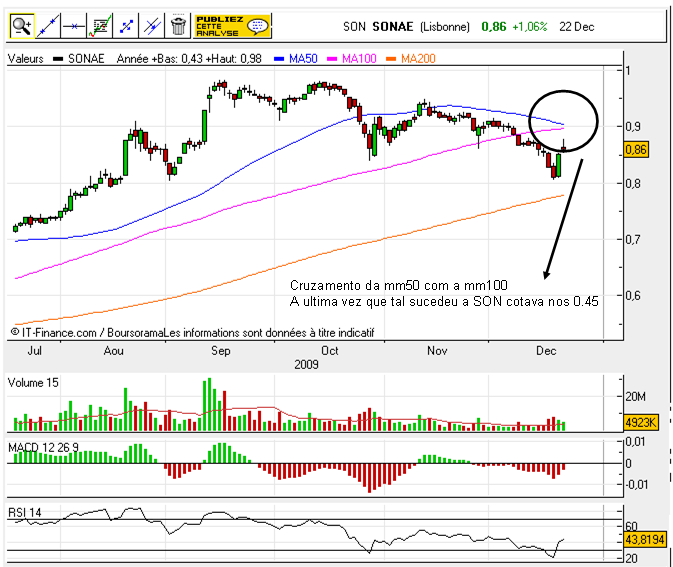673x567 pixels.
Task: Click the magenta MA100 color marker
Action: point(332,59)
